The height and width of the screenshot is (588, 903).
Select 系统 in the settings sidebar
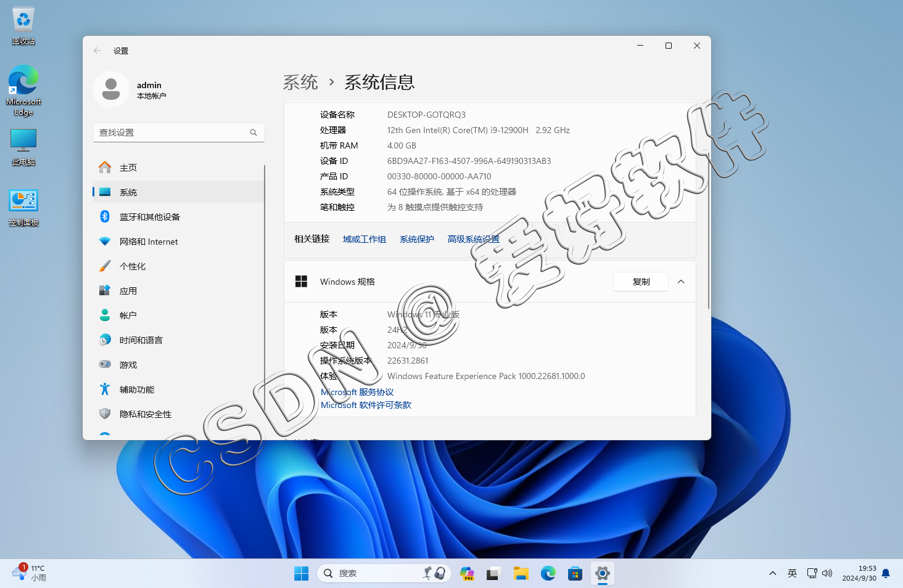(x=178, y=192)
